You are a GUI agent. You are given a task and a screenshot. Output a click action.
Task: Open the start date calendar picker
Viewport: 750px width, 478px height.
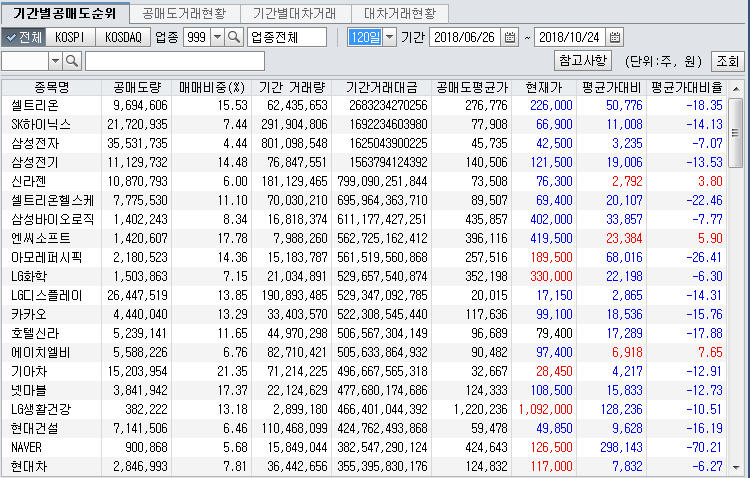(x=510, y=38)
